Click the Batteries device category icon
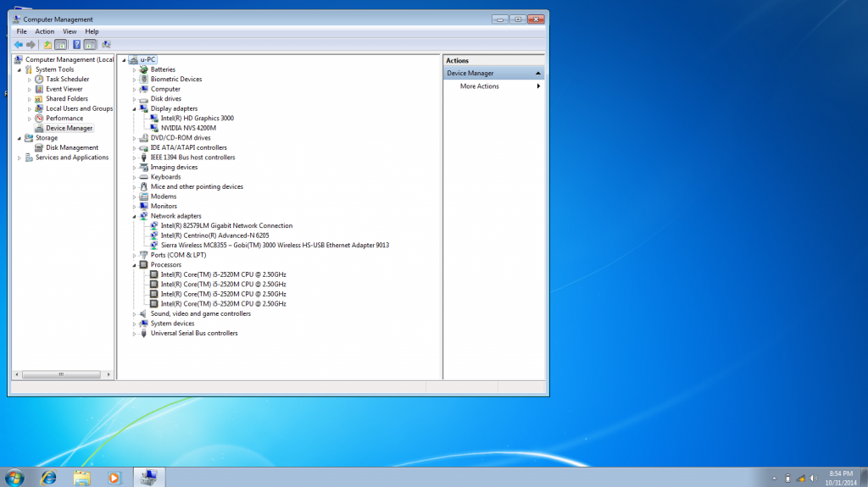 144,69
